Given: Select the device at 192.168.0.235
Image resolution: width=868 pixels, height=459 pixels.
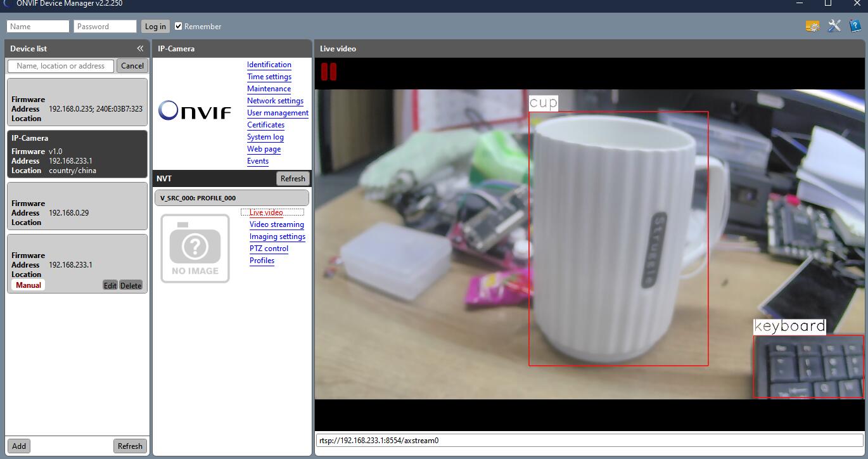Looking at the screenshot, I should 77,102.
